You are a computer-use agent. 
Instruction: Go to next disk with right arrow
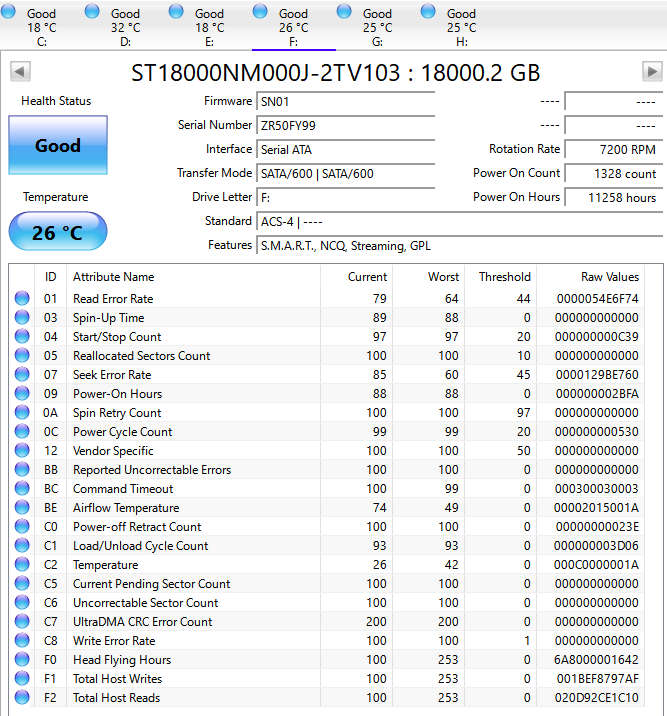pos(652,71)
